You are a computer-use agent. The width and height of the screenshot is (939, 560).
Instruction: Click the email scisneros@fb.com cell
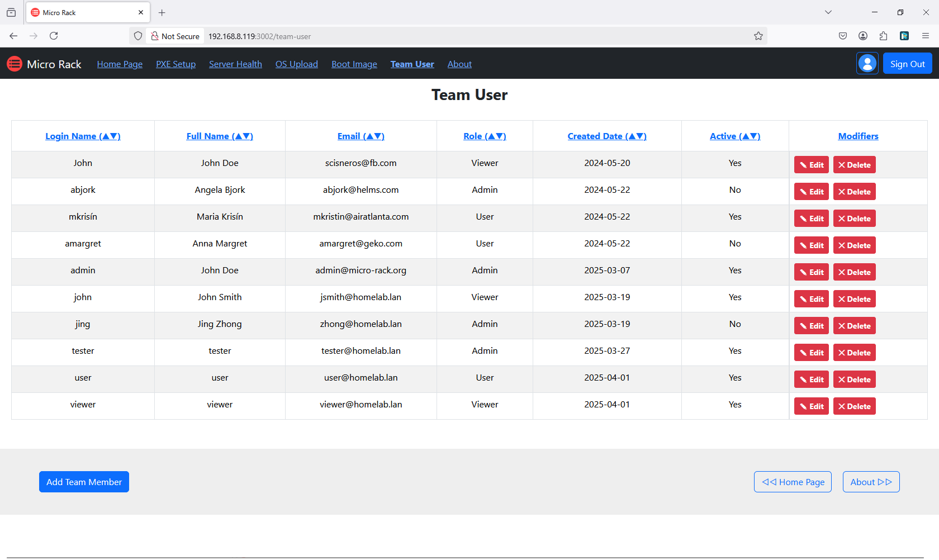[x=361, y=163]
